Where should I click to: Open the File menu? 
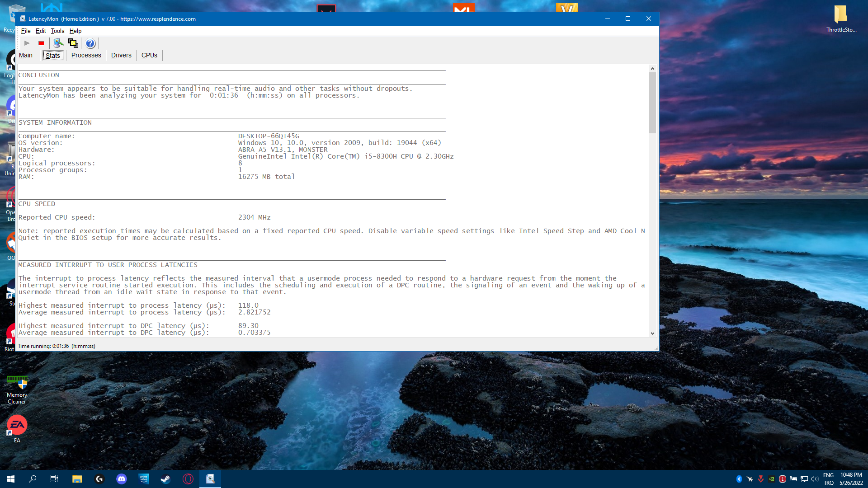pyautogui.click(x=26, y=31)
